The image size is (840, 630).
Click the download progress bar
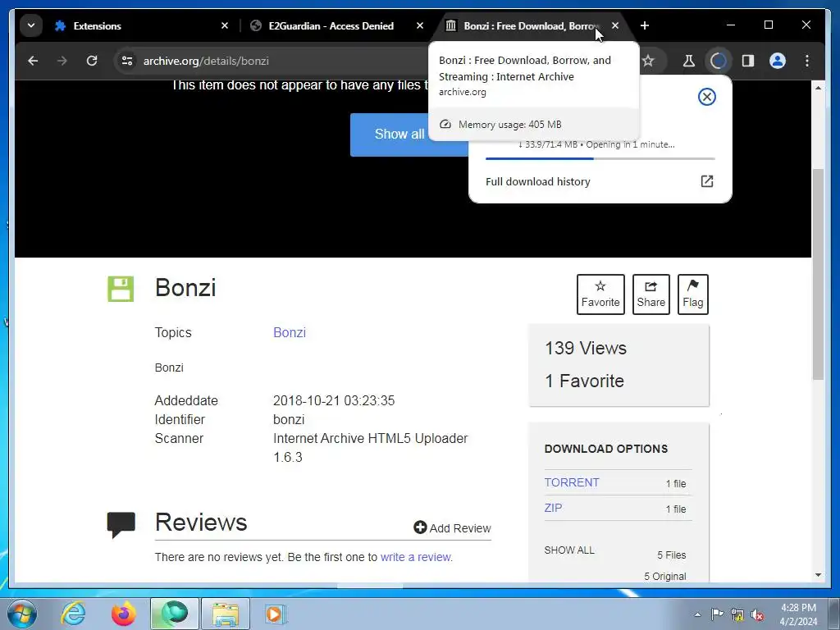coord(600,158)
